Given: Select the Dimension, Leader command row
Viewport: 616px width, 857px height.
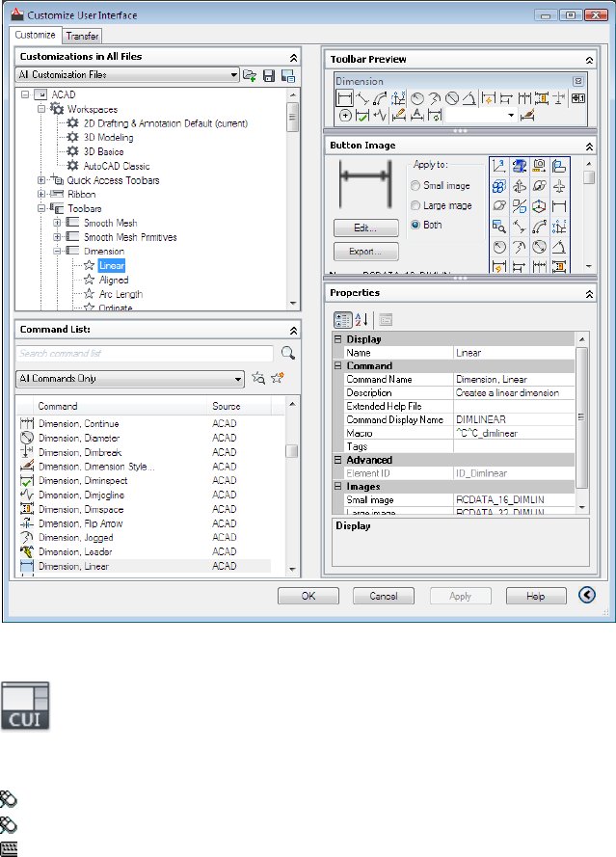Looking at the screenshot, I should 145,551.
